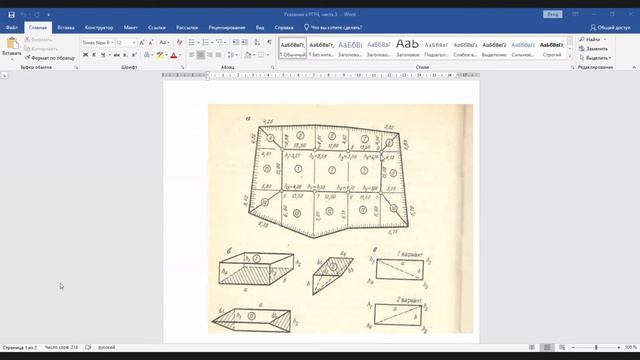Decrease font size with the small A icon
The image size is (640, 360).
coord(151,42)
